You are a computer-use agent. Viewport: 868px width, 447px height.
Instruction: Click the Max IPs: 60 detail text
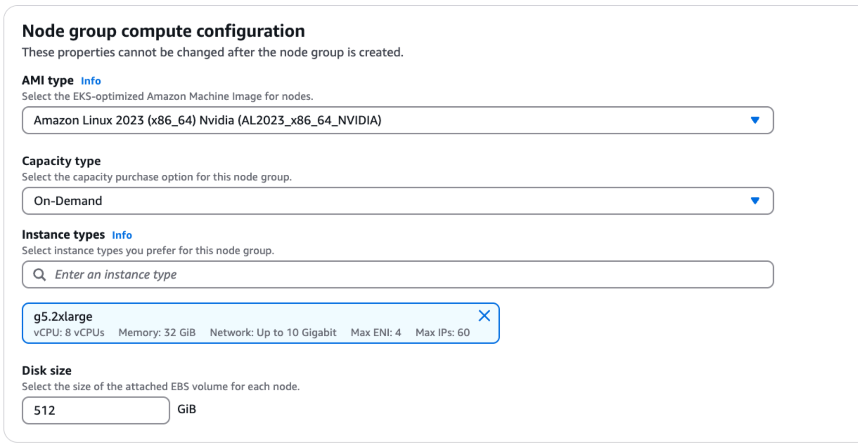pyautogui.click(x=442, y=333)
